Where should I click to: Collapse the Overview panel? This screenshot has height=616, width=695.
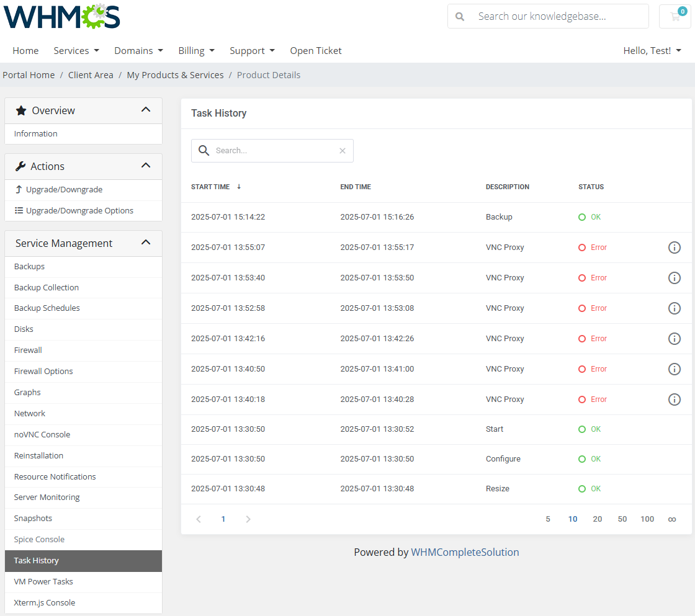point(146,109)
